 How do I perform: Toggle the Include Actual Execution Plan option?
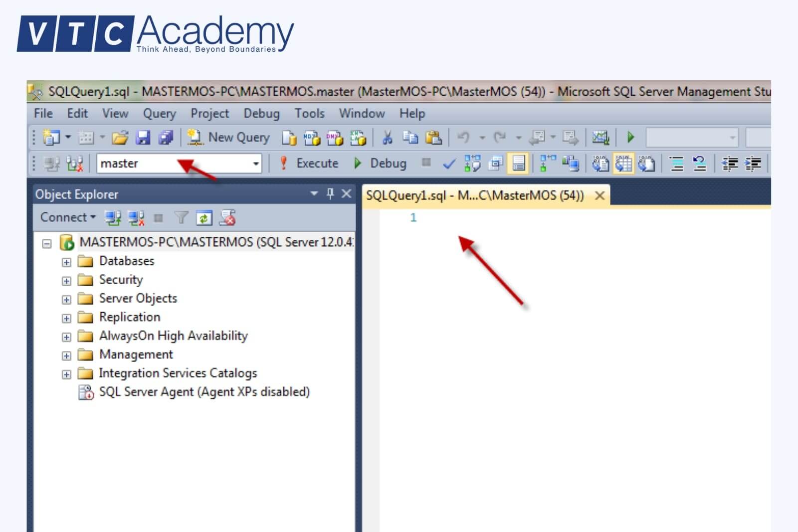pyautogui.click(x=545, y=163)
